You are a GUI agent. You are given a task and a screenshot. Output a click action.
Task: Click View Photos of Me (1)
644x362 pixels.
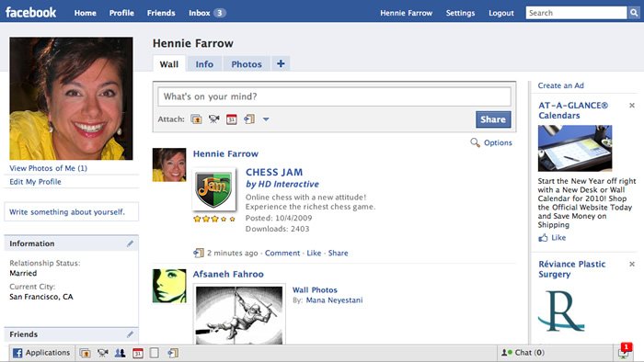pyautogui.click(x=48, y=168)
